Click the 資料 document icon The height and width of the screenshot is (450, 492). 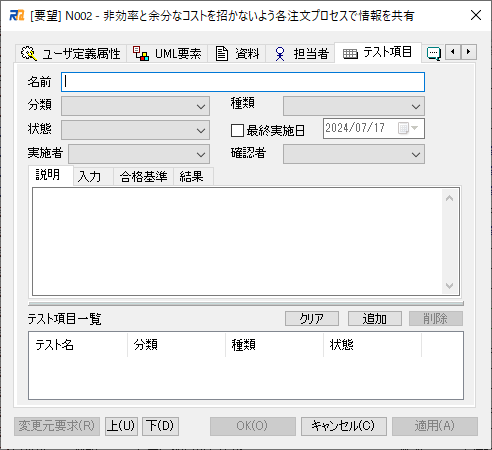(222, 54)
